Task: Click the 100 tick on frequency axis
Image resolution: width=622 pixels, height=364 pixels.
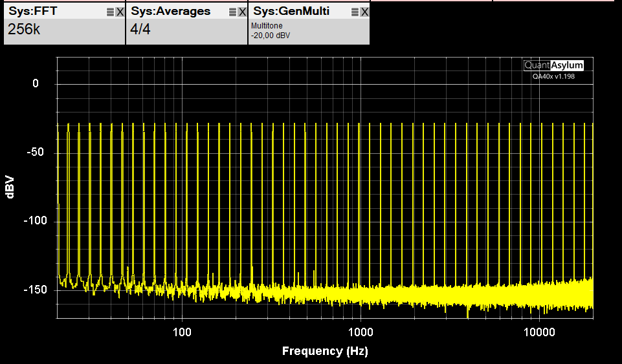Action: 182,332
